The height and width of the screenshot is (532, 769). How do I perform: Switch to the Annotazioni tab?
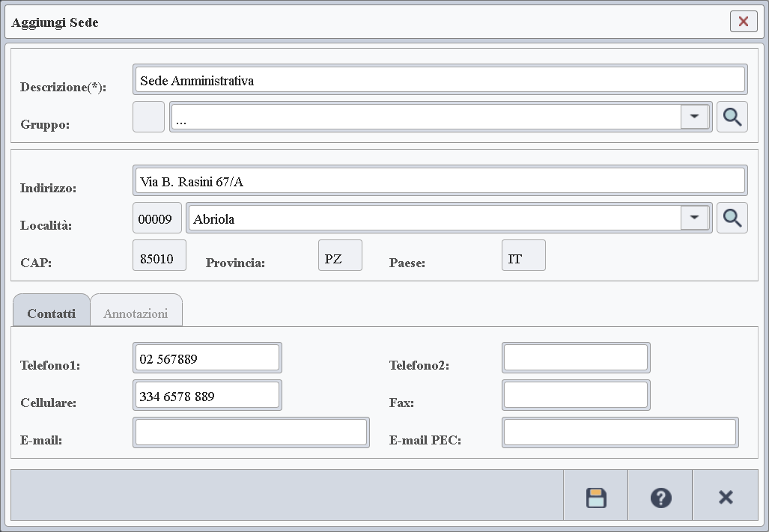coord(136,314)
